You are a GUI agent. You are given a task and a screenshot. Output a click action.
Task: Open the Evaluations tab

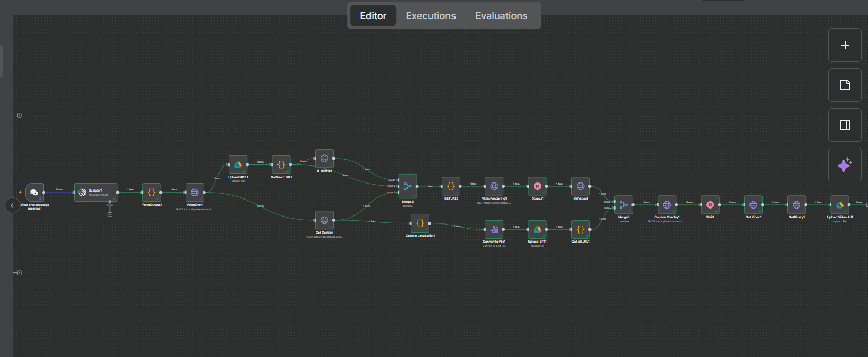tap(501, 16)
